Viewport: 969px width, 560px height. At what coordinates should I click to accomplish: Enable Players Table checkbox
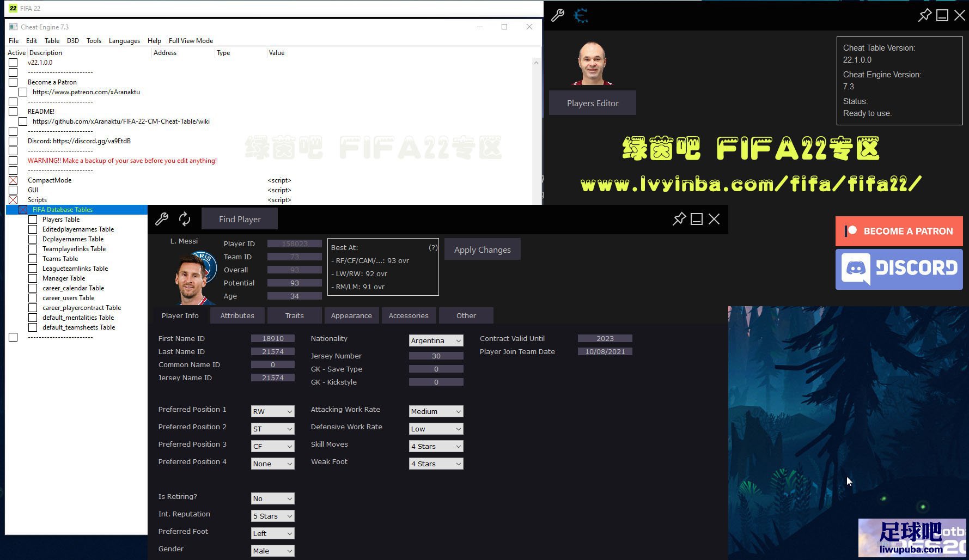33,220
